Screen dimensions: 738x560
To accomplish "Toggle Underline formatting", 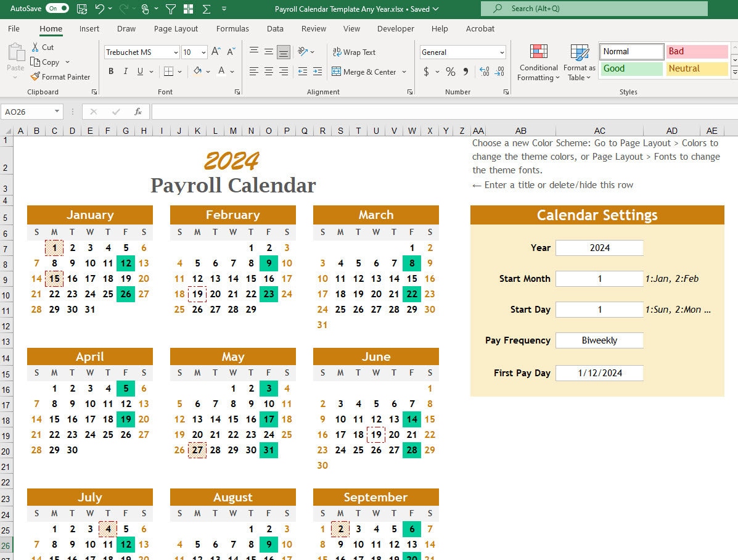I will tap(140, 71).
